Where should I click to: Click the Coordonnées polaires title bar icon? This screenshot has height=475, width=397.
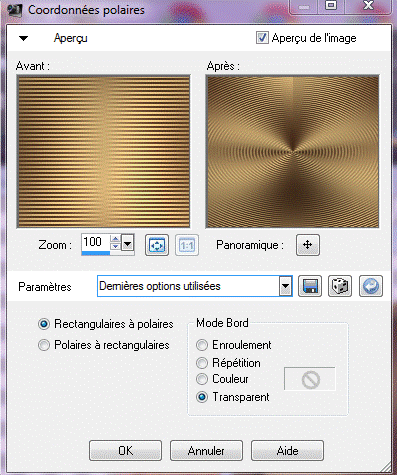14,10
